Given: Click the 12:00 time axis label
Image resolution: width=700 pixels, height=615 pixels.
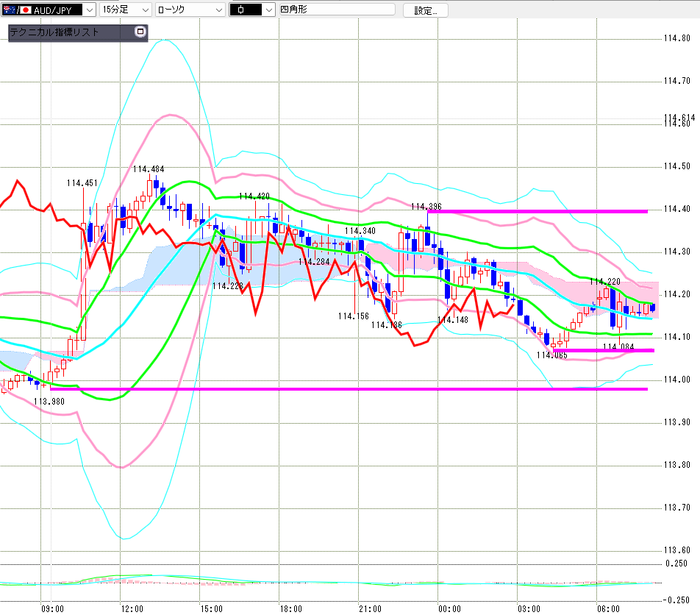Looking at the screenshot, I should point(132,609).
